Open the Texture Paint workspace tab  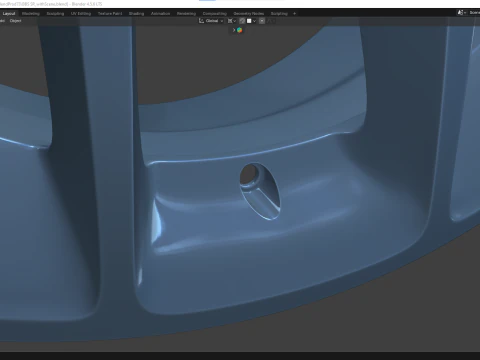click(110, 14)
